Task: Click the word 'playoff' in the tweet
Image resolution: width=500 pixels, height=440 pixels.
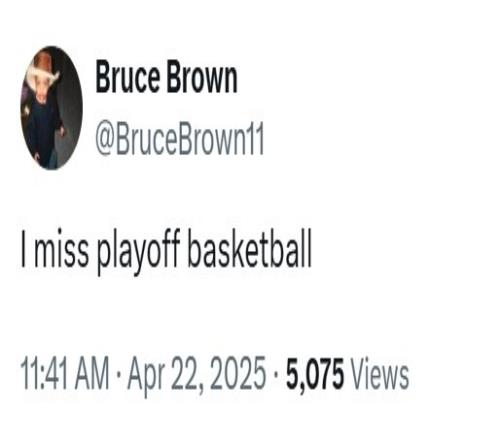Action: (x=138, y=252)
